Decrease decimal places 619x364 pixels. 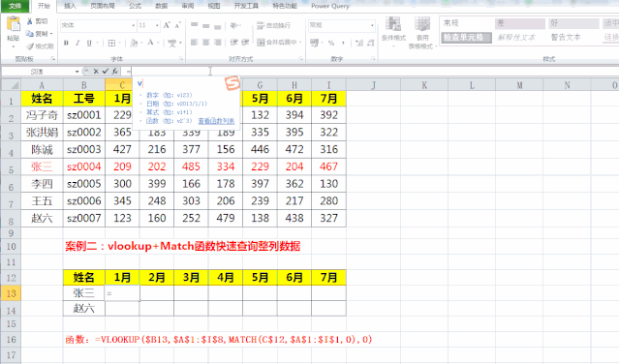[x=370, y=43]
